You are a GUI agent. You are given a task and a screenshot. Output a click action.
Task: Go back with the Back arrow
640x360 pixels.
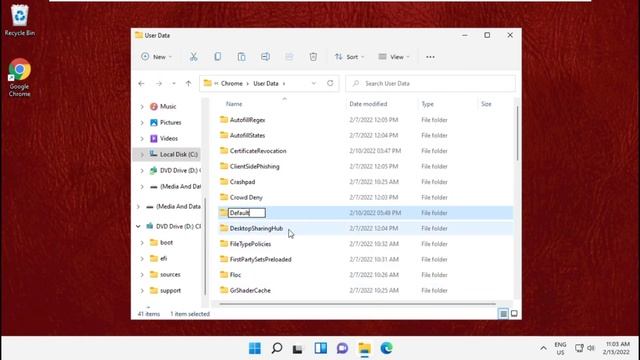click(x=141, y=83)
